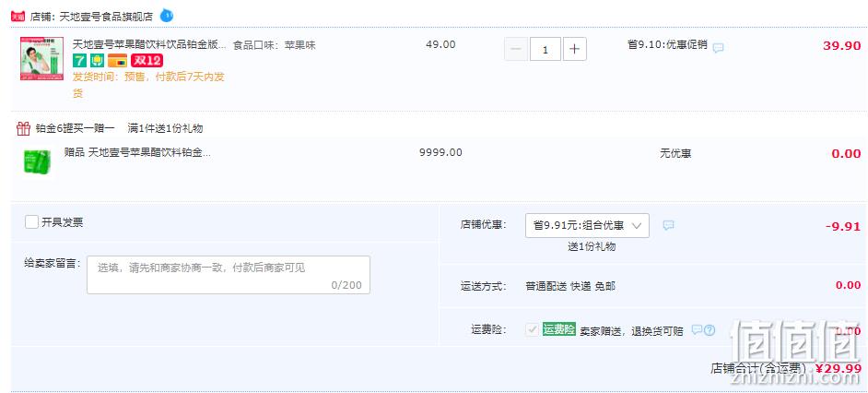Increase quantity with the plus button

click(x=575, y=49)
